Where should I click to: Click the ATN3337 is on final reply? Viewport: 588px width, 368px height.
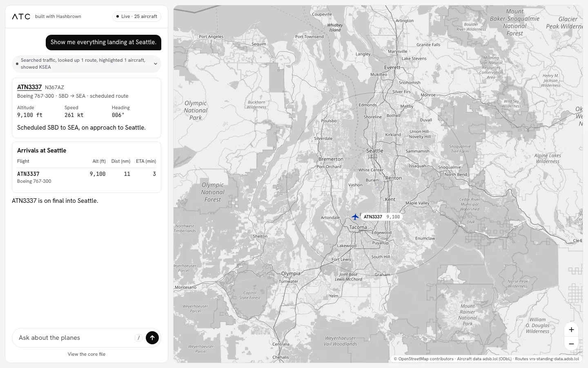[55, 201]
